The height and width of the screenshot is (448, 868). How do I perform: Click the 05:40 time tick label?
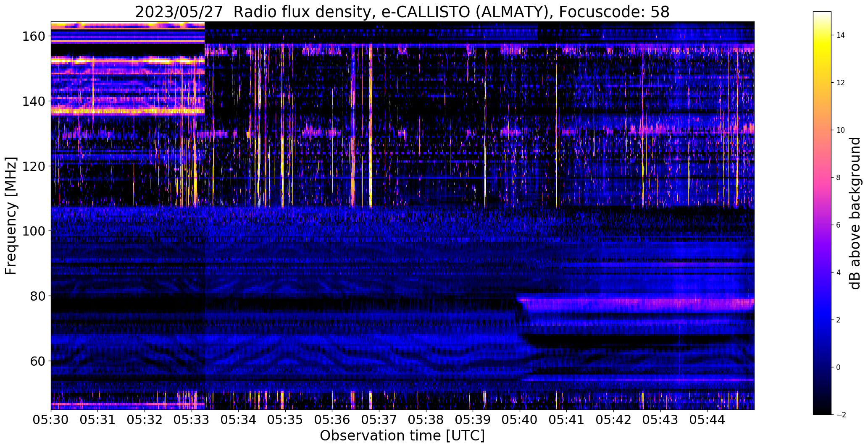(x=520, y=419)
